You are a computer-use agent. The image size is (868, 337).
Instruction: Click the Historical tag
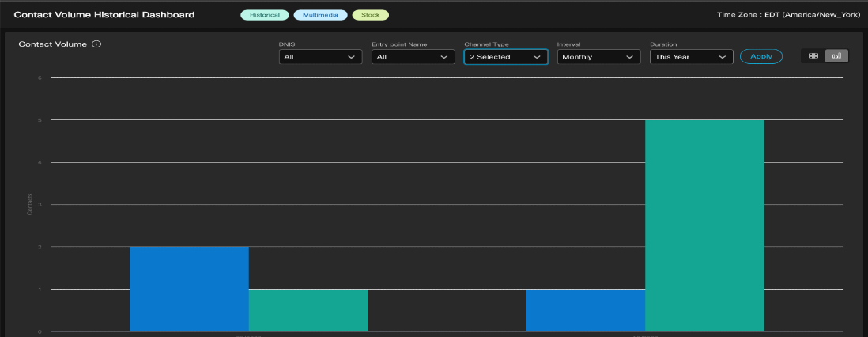point(265,15)
